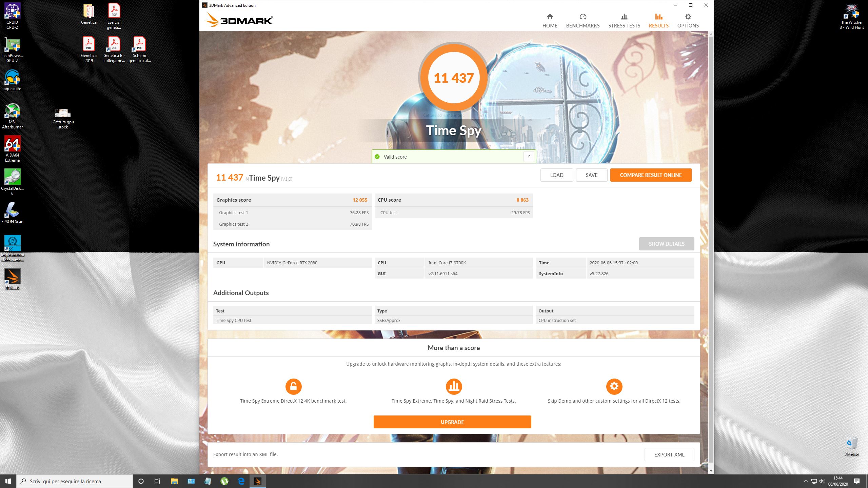Select the RESULTS tab
This screenshot has height=488, width=868.
[658, 21]
